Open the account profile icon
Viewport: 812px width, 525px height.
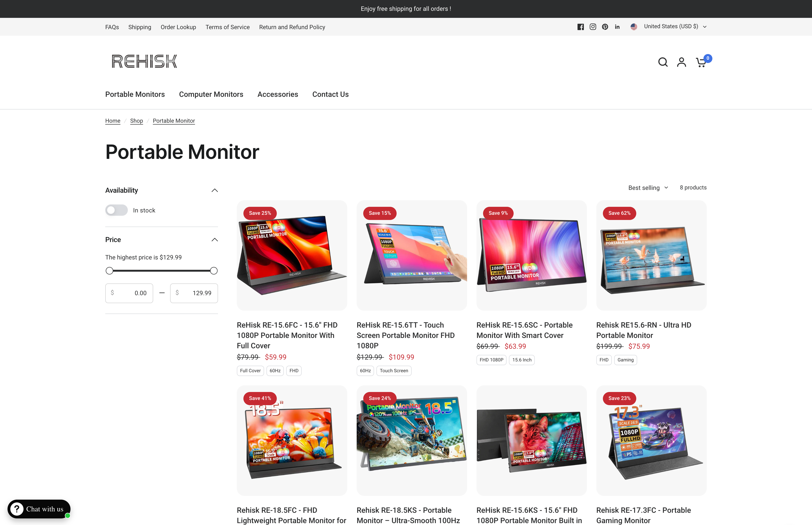coord(681,62)
